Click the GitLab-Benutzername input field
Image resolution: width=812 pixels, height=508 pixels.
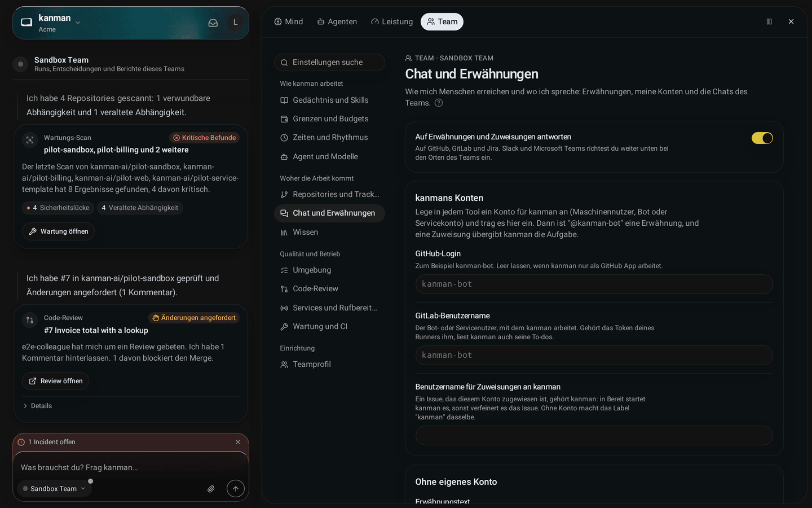[x=594, y=355]
